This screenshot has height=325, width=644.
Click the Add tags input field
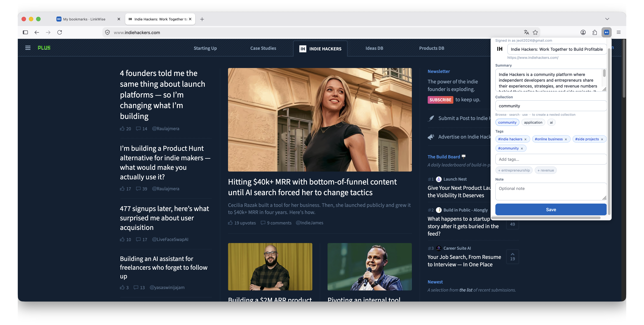coord(551,159)
